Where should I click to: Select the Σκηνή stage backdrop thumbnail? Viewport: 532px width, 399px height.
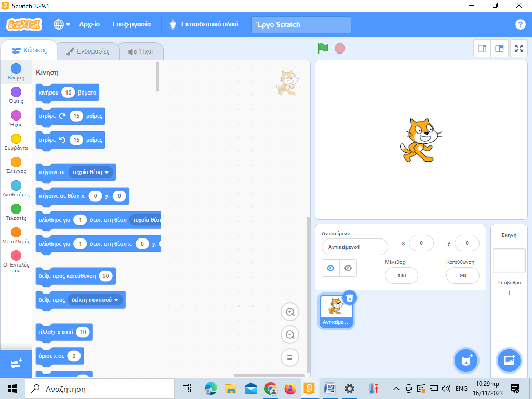point(509,261)
